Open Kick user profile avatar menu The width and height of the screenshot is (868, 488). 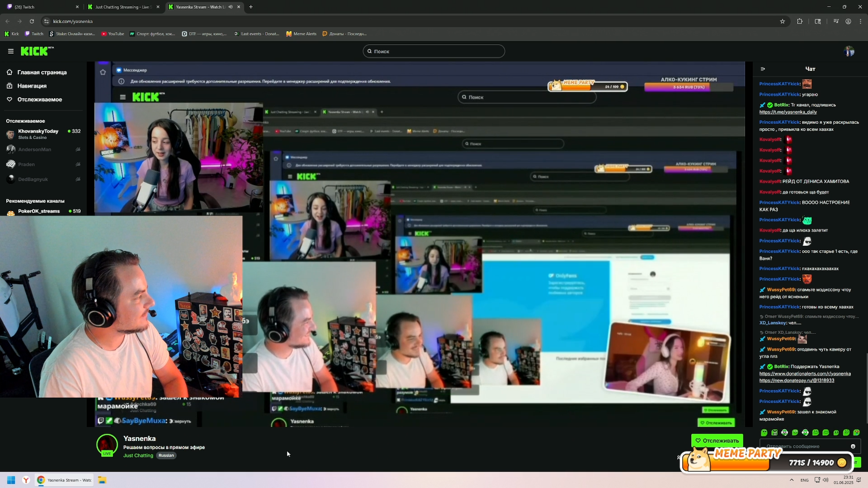pyautogui.click(x=849, y=52)
